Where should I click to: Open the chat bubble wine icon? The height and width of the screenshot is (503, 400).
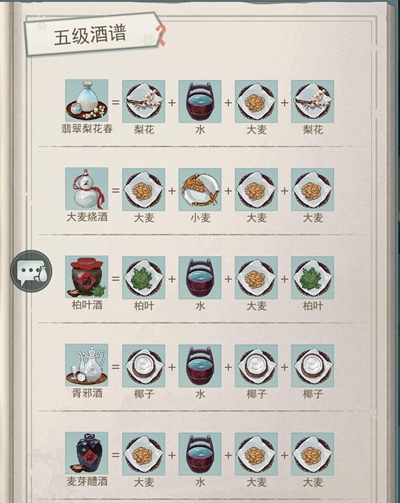pyautogui.click(x=31, y=271)
